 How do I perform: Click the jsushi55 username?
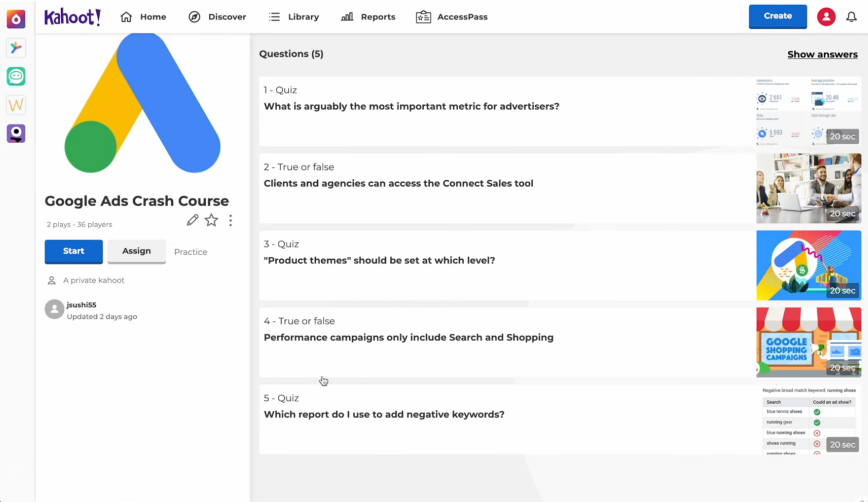tap(82, 304)
